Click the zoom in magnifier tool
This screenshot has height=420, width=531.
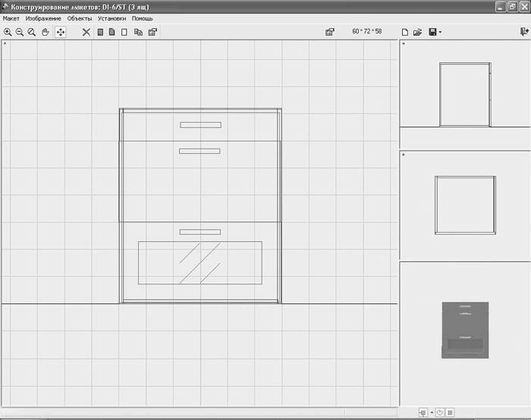point(8,32)
